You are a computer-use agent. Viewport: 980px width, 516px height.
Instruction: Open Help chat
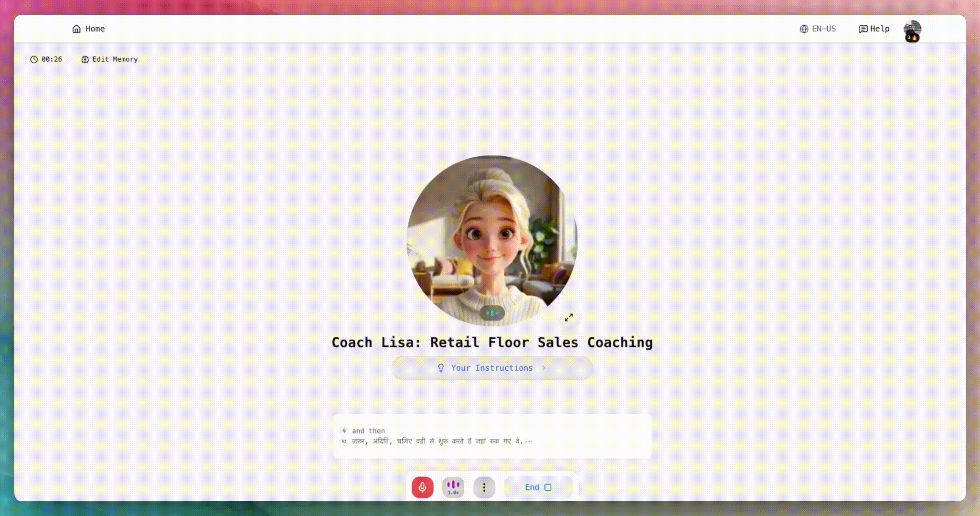tap(874, 29)
